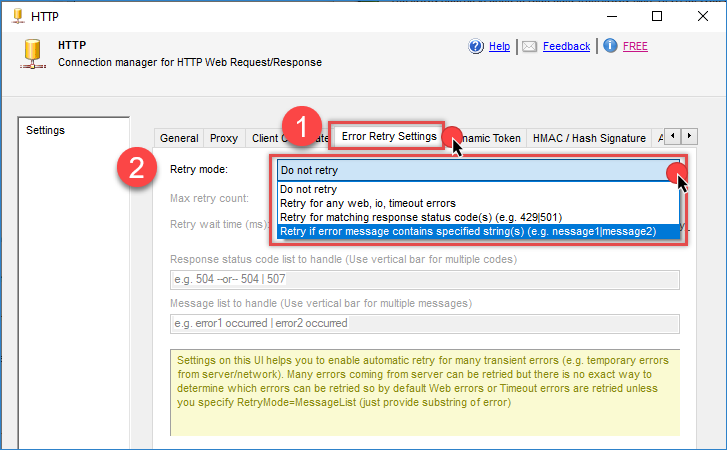Open the HMAC / Hash Signature tab

589,138
